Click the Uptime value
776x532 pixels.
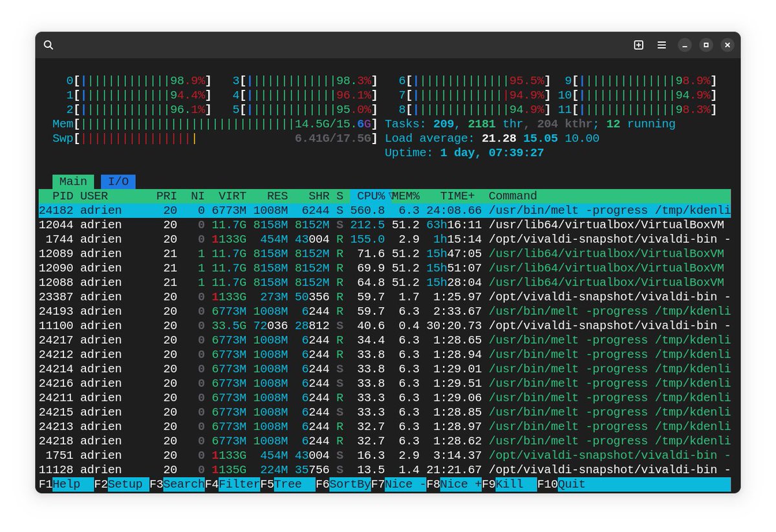pos(492,153)
